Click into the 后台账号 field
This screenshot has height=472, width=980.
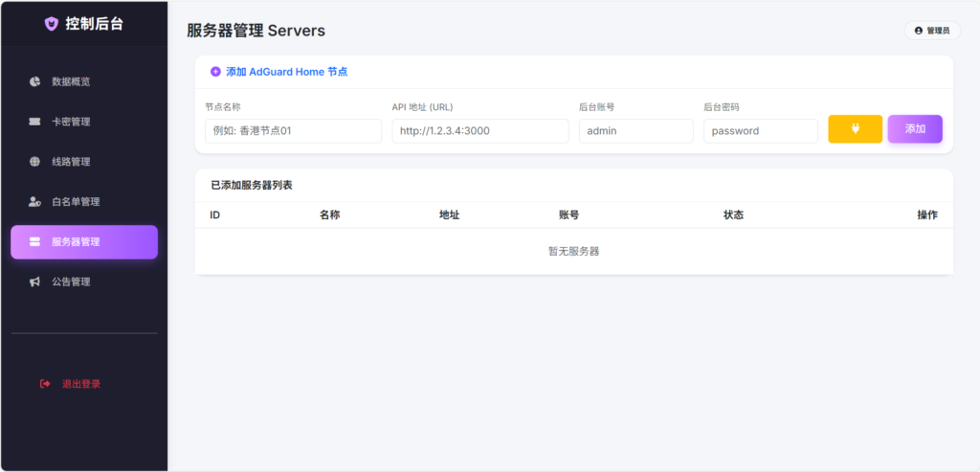coord(635,131)
